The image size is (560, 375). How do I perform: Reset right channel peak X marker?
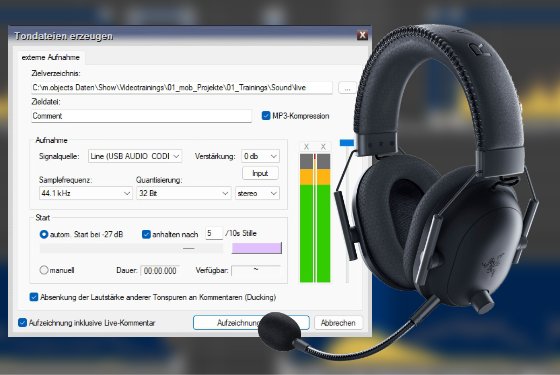[x=323, y=147]
